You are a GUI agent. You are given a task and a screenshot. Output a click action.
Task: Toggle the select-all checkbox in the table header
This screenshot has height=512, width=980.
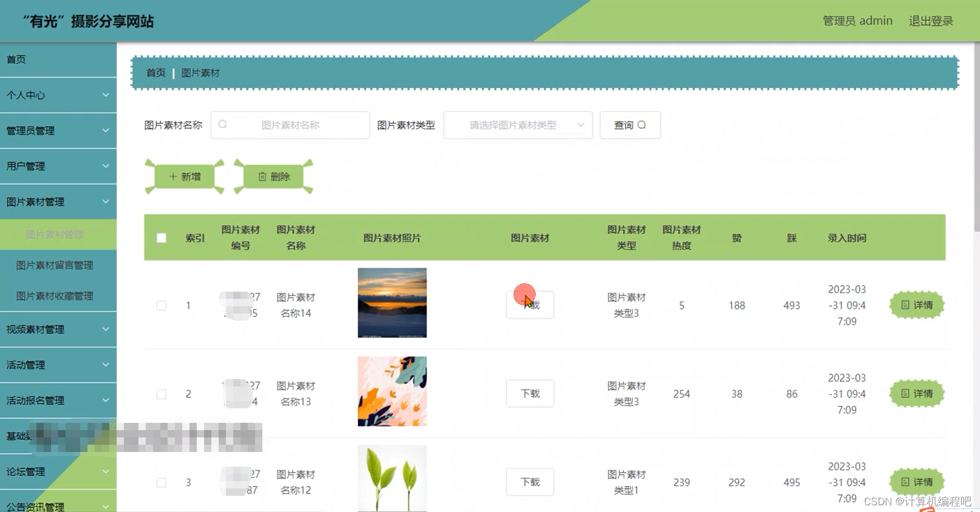tap(161, 238)
